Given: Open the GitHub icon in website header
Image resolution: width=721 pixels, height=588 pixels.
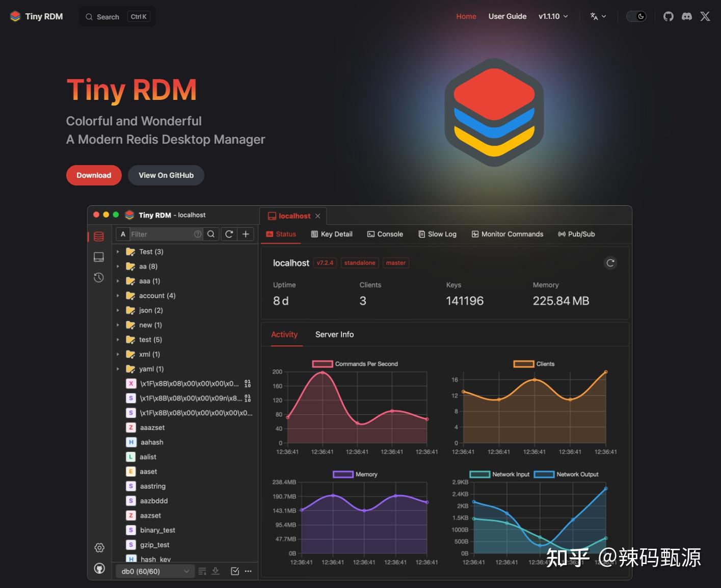Looking at the screenshot, I should click(x=669, y=16).
